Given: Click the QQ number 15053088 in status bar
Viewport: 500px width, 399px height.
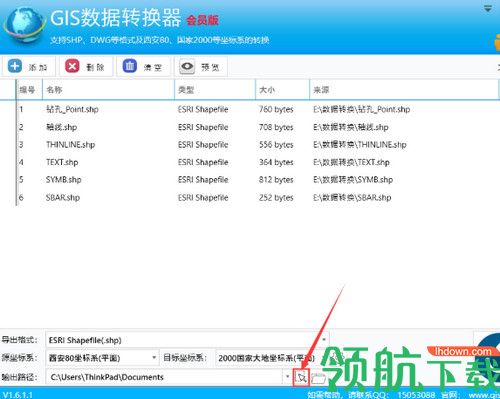Looking at the screenshot, I should tap(416, 395).
